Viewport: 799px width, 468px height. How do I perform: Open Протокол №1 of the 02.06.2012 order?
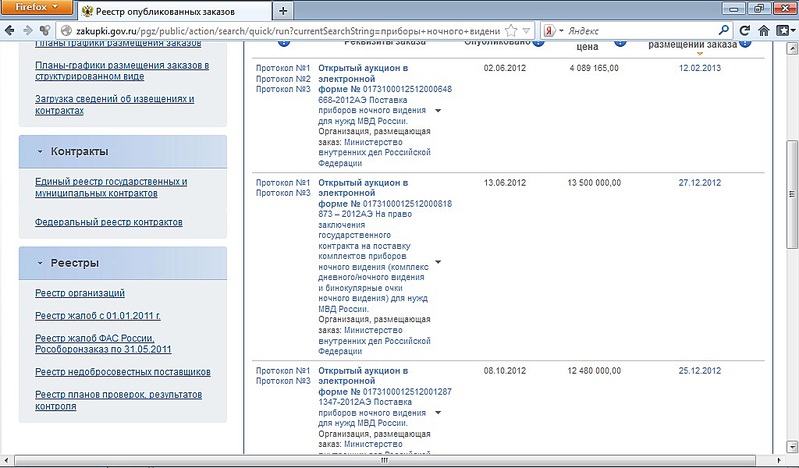point(283,68)
